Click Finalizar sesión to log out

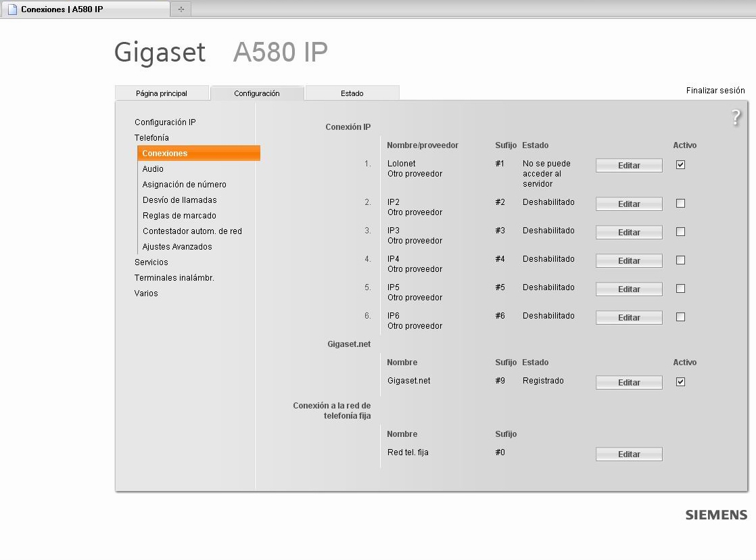[715, 90]
